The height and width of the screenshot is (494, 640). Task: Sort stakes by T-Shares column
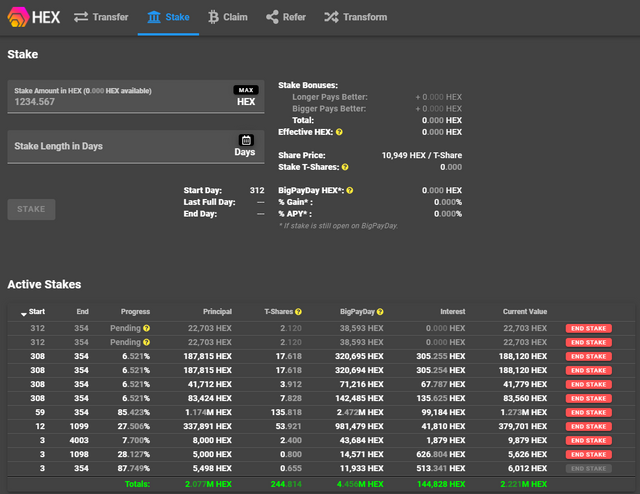click(278, 312)
